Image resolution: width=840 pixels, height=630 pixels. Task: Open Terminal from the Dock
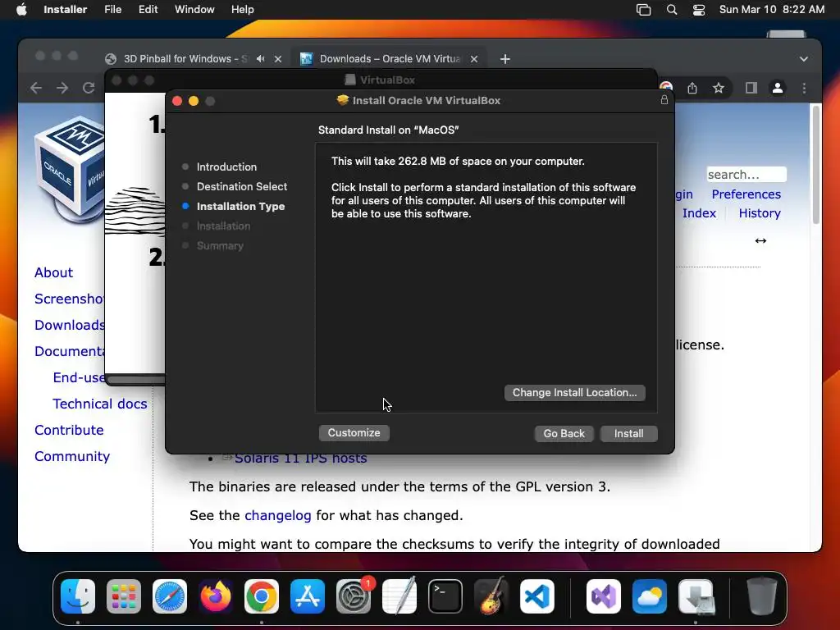pyautogui.click(x=445, y=596)
